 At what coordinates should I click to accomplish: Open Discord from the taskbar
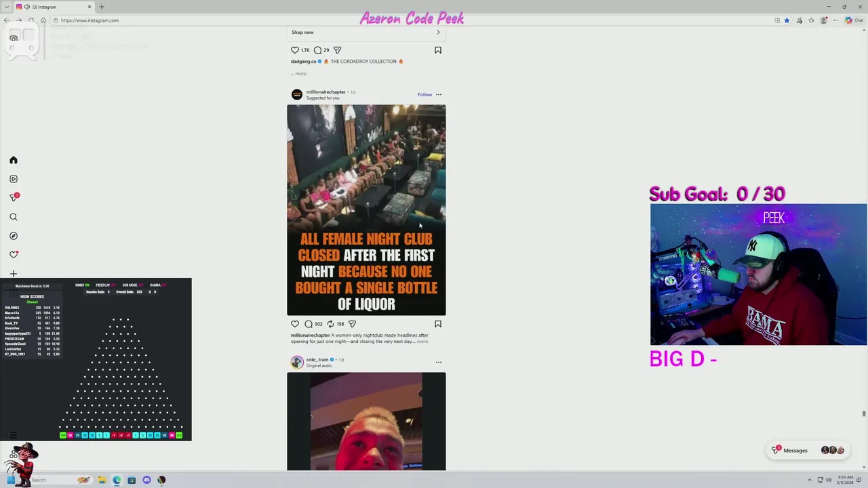point(146,480)
